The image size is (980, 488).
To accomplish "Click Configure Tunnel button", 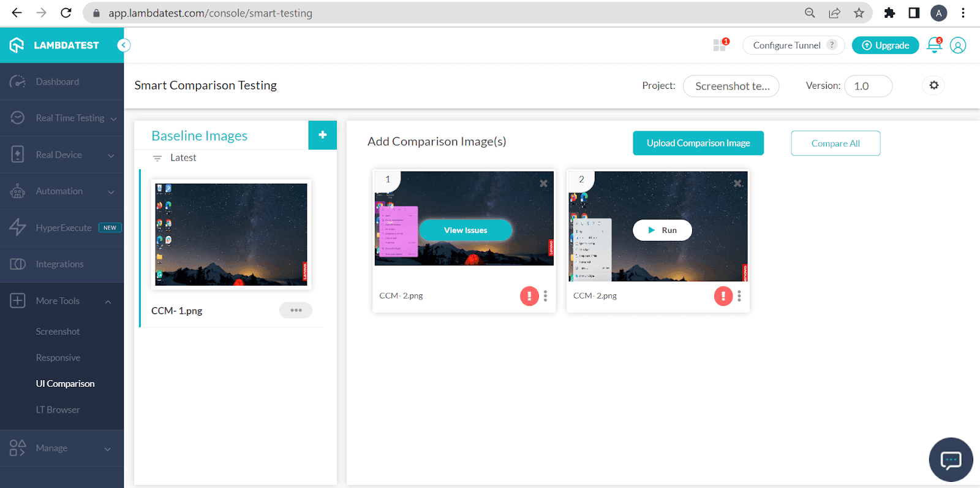I will coord(793,45).
